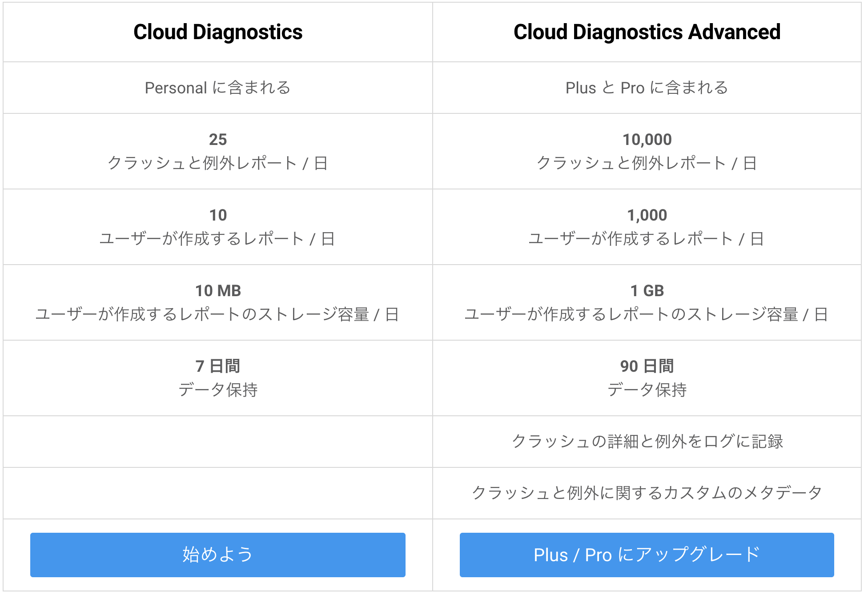868x595 pixels.
Task: Select the 1,000 user reports value
Action: (x=647, y=215)
